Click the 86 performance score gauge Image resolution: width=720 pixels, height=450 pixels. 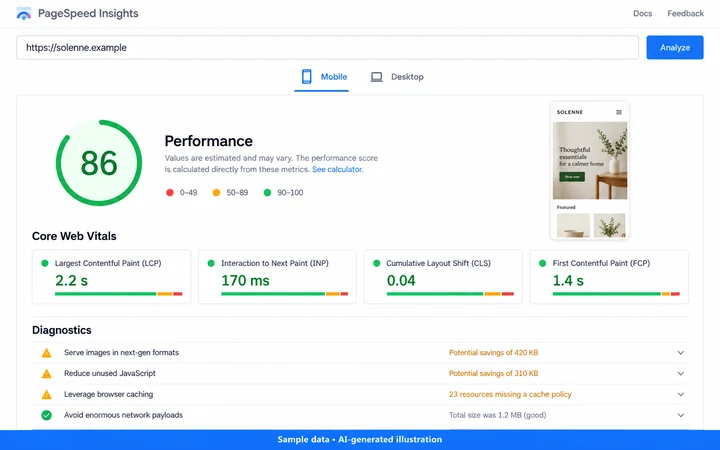coord(99,163)
